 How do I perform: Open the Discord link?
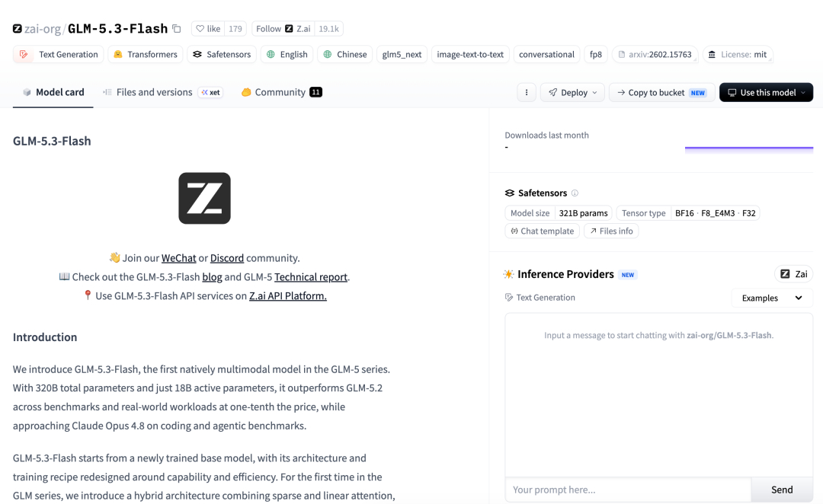tap(227, 258)
